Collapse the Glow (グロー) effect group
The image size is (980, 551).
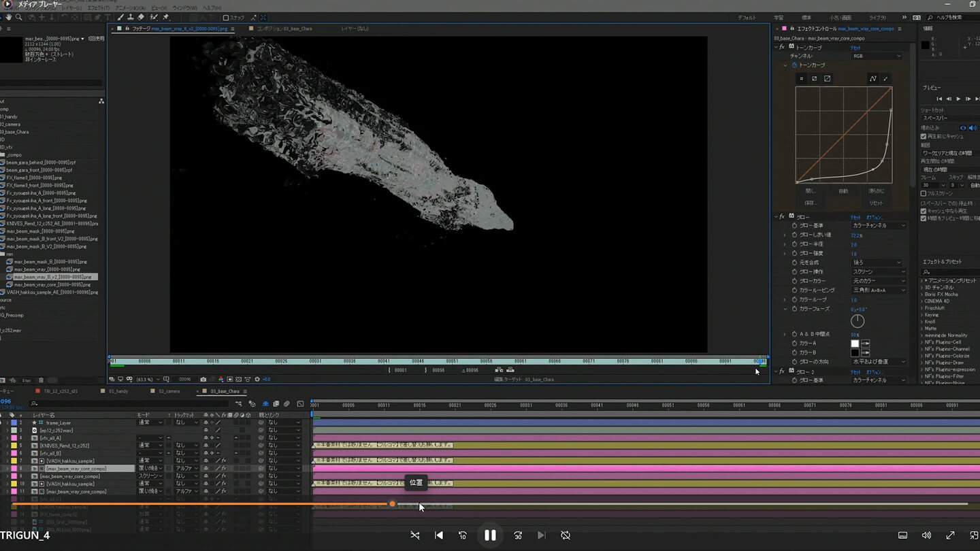[777, 217]
